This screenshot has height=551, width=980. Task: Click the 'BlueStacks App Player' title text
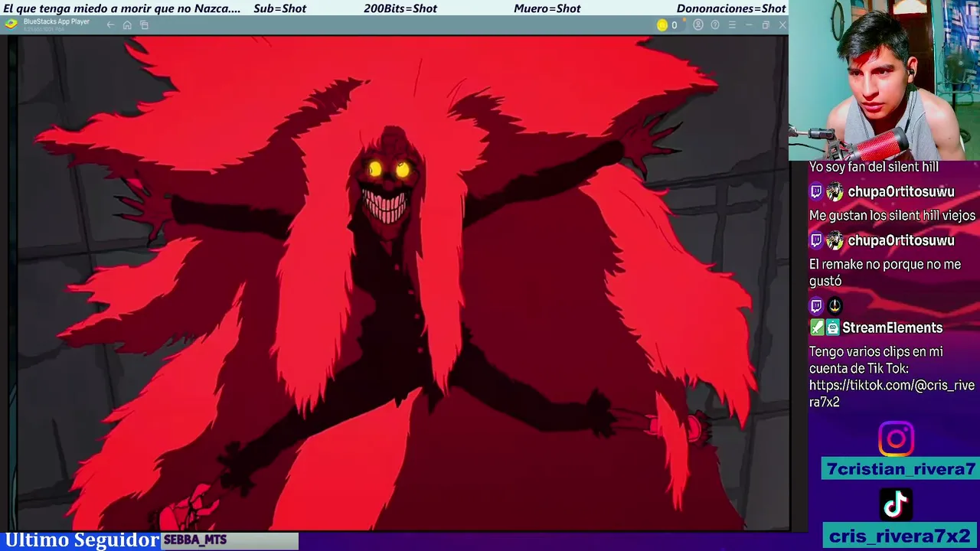57,21
